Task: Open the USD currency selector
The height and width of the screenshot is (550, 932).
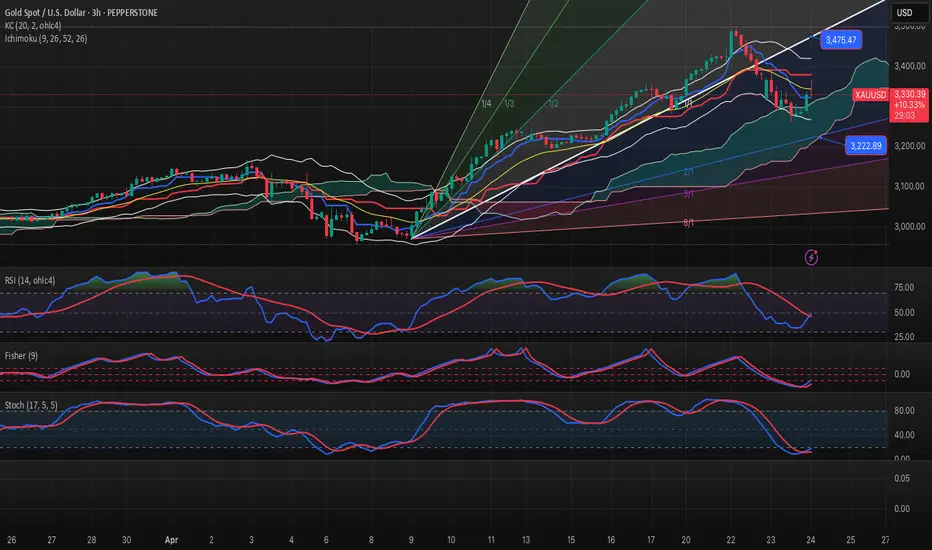Action: [x=902, y=13]
